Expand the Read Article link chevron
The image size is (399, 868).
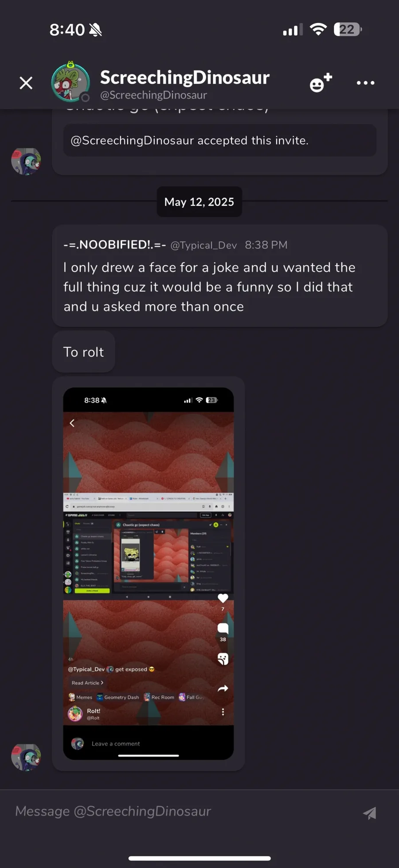(102, 683)
